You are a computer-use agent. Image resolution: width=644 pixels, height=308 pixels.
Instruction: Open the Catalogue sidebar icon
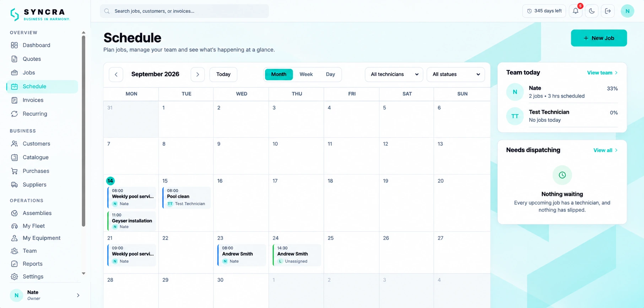point(14,157)
